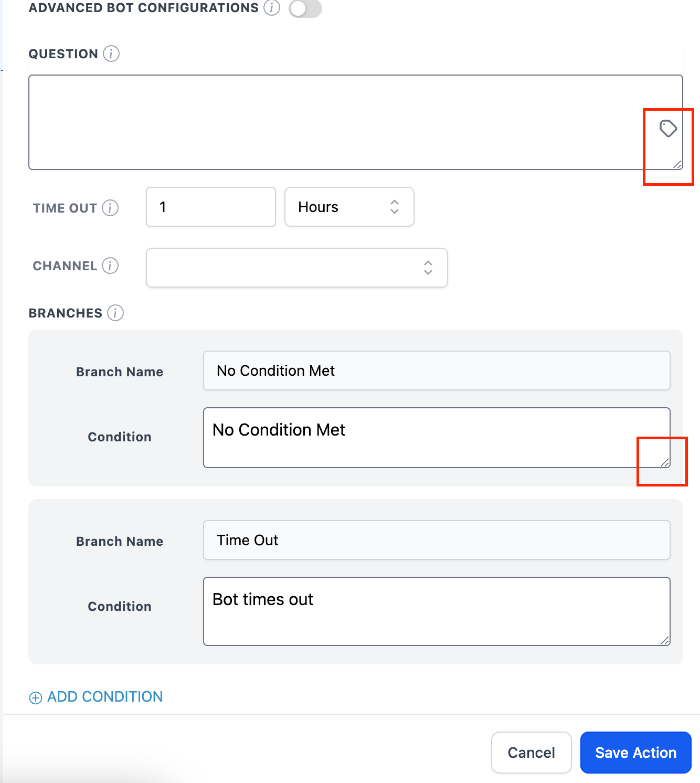Click info icon next to Advanced Bot Configurations

272,8
